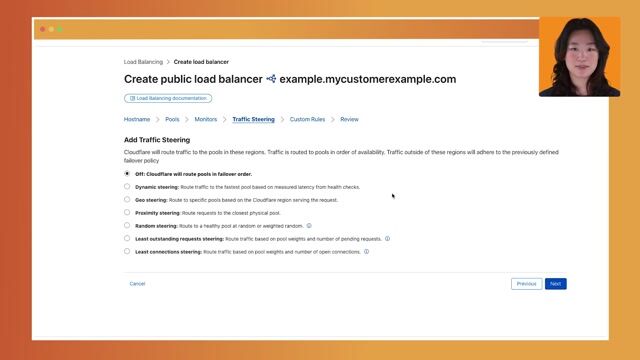Choose the Proximity steering radio button
The width and height of the screenshot is (640, 360).
pyautogui.click(x=127, y=213)
